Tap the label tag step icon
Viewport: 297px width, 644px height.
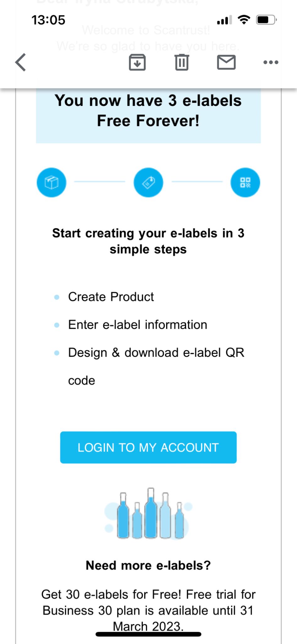(x=148, y=182)
